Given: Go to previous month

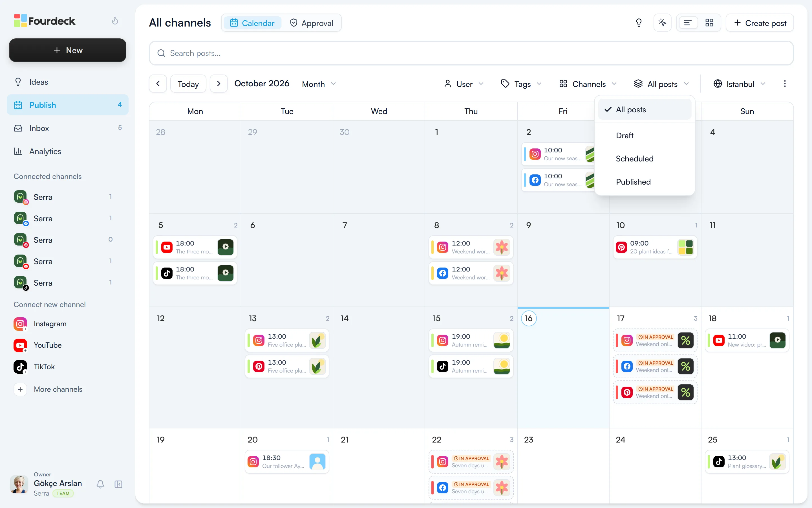Looking at the screenshot, I should (x=158, y=84).
